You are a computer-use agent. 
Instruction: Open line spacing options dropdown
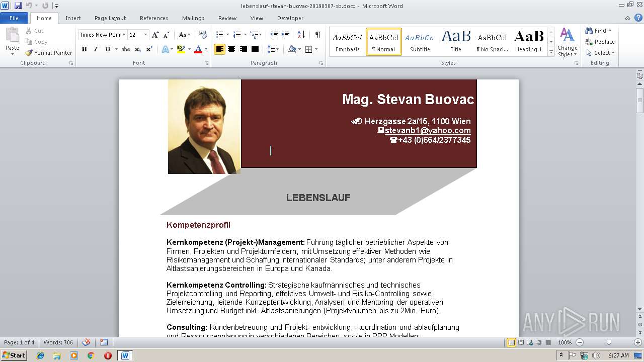click(x=273, y=49)
